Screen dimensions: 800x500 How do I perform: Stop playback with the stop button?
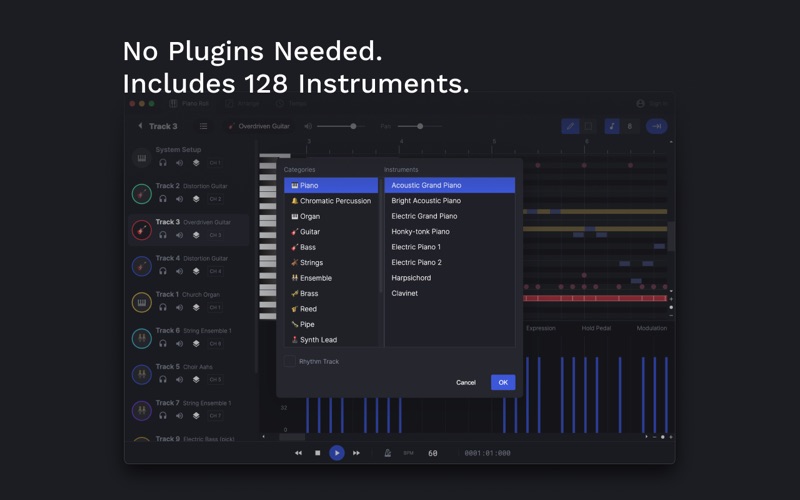(317, 453)
